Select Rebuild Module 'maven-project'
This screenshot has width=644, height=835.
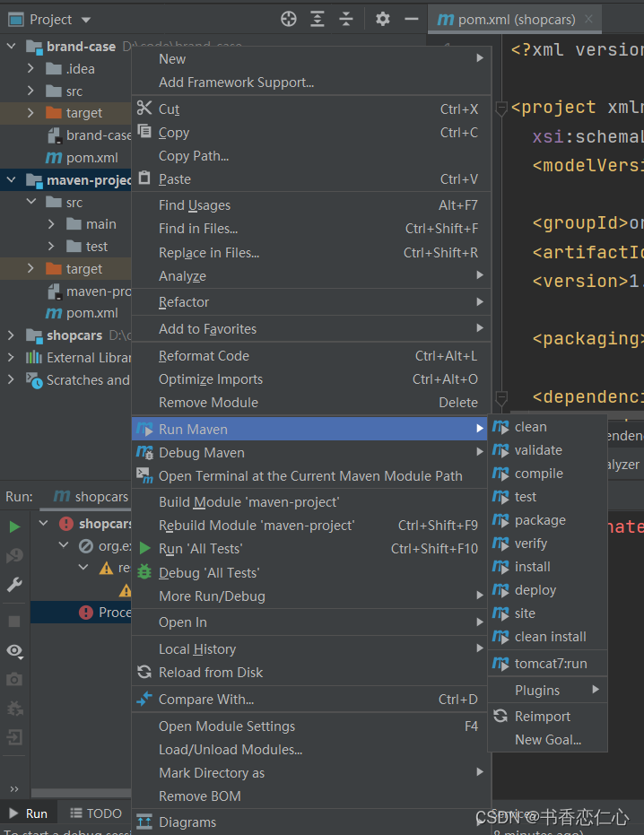point(310,526)
